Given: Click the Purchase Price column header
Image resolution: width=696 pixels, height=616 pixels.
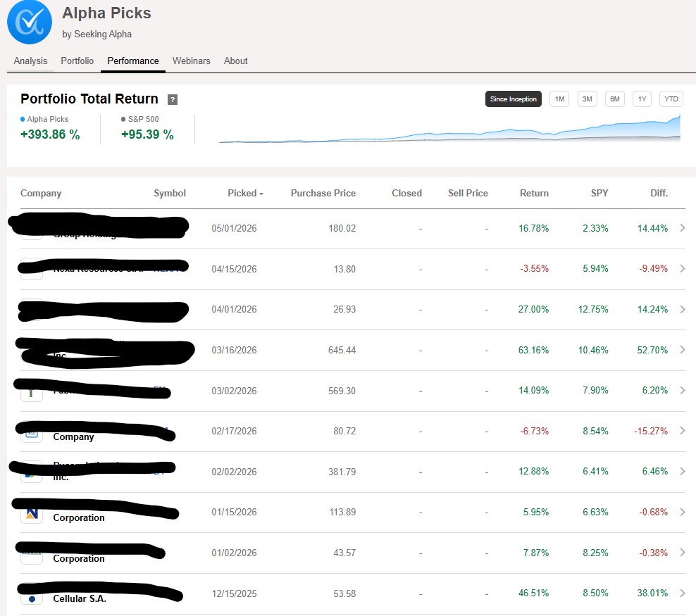Looking at the screenshot, I should [x=323, y=194].
